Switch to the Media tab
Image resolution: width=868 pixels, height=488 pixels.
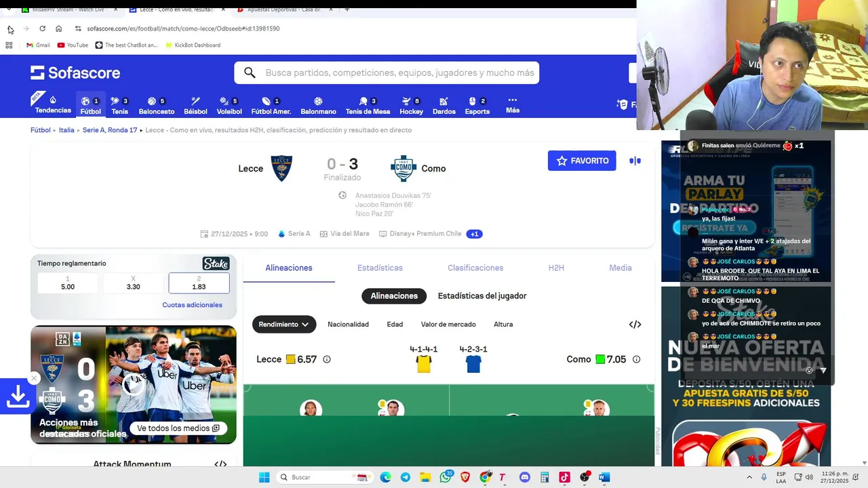620,268
